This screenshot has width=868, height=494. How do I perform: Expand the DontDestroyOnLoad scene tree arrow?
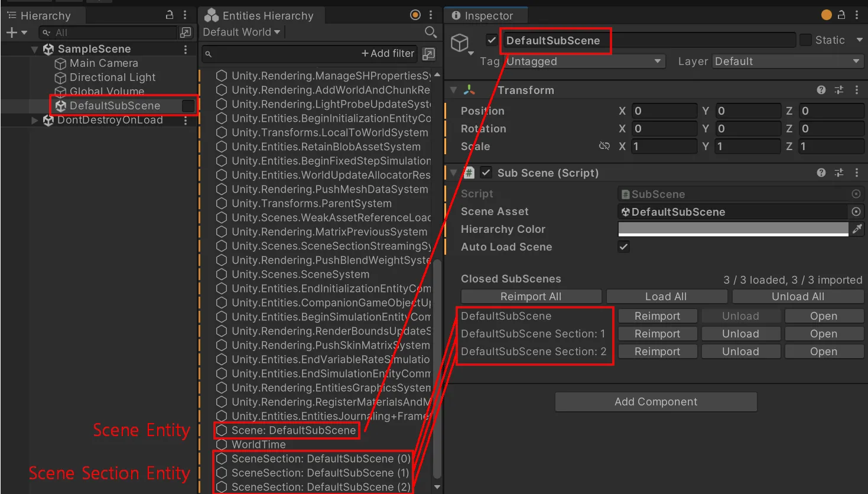[34, 120]
